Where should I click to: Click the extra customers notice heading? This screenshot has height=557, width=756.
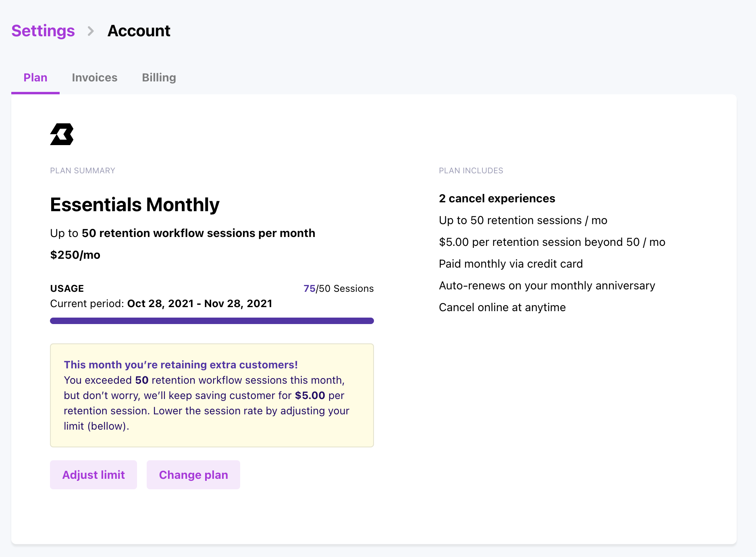(181, 365)
